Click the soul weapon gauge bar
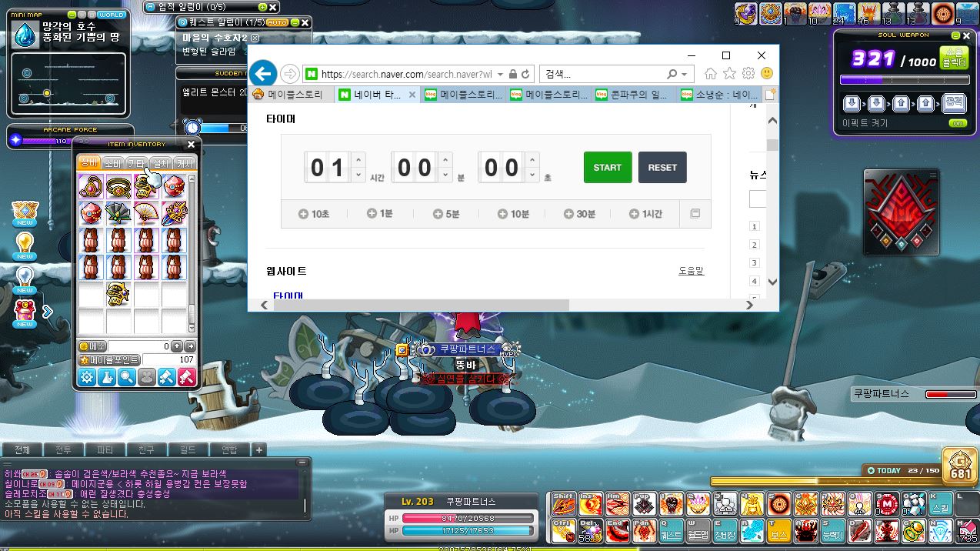This screenshot has width=980, height=551. [905, 79]
